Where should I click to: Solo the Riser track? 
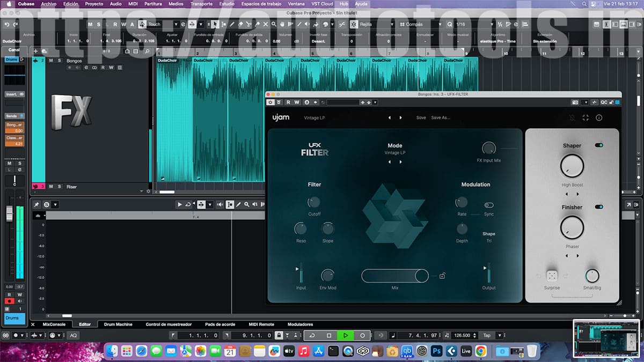tap(59, 187)
